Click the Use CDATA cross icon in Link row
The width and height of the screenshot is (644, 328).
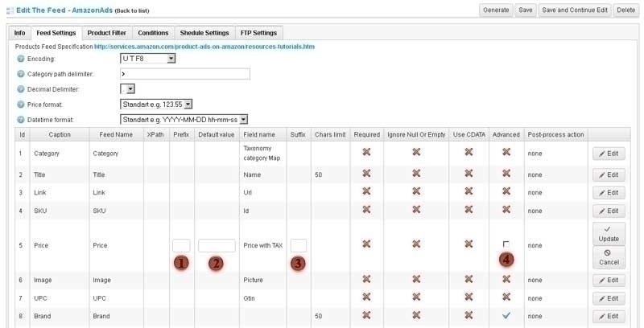pyautogui.click(x=469, y=191)
